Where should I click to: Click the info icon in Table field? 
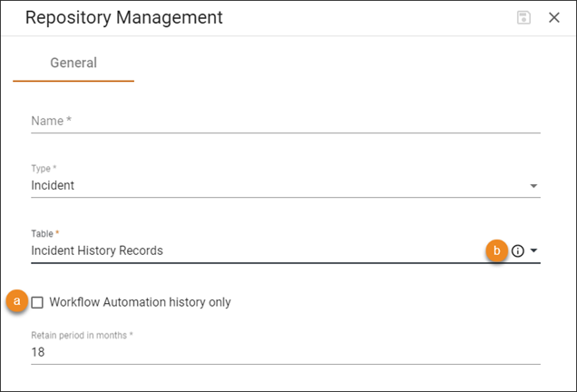pos(517,251)
